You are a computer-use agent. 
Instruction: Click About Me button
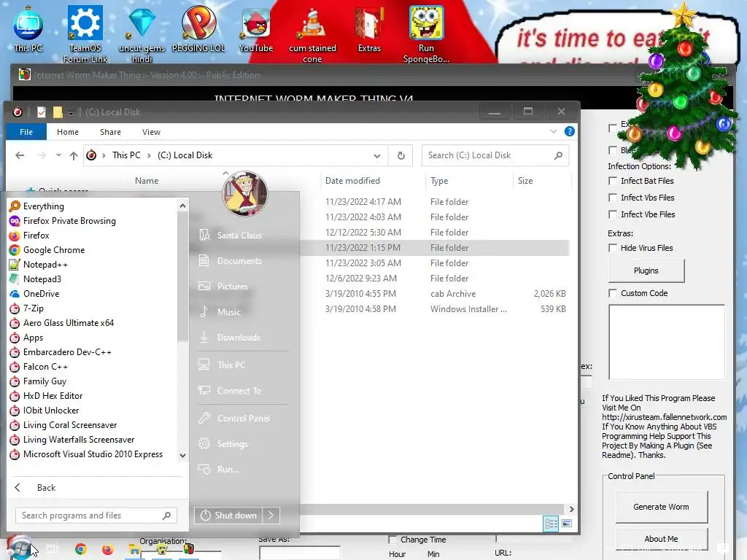661,539
